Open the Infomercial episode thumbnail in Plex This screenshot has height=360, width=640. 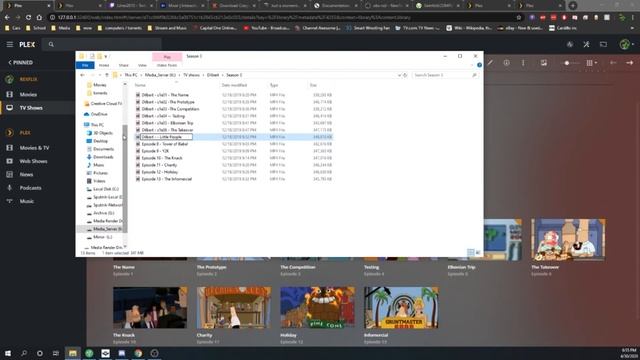401,307
